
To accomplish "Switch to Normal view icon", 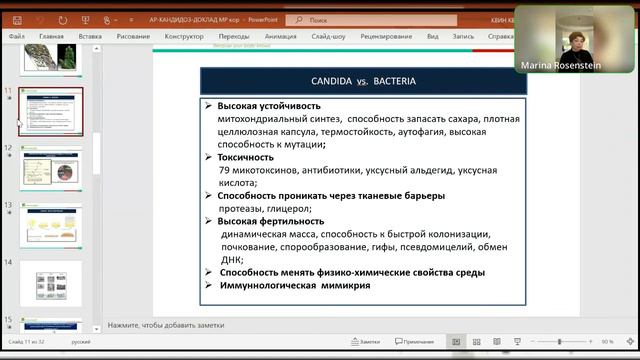I will coord(456,342).
